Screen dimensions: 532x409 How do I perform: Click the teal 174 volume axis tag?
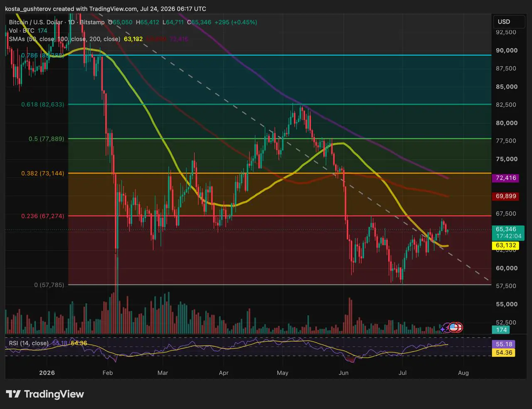[x=501, y=330]
